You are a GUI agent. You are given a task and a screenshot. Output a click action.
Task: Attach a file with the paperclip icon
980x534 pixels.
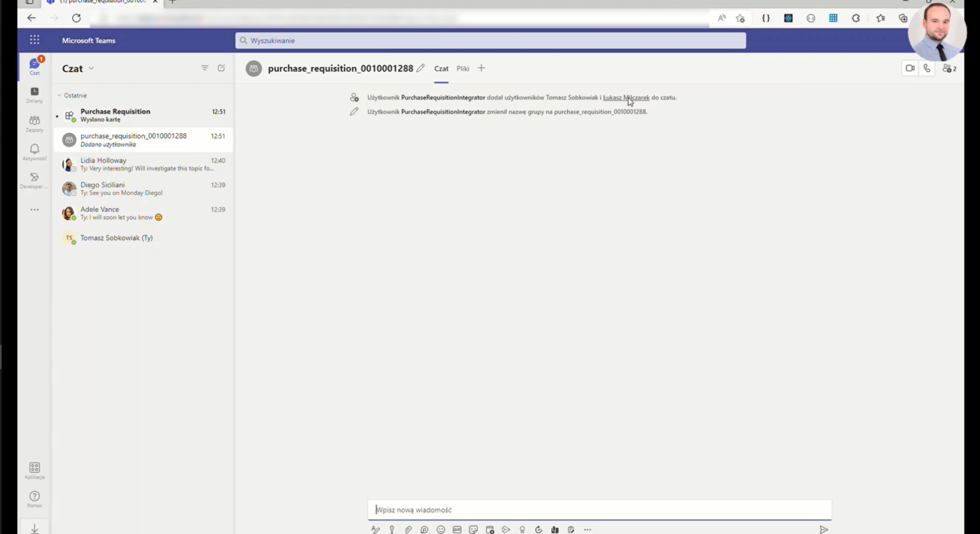click(408, 529)
